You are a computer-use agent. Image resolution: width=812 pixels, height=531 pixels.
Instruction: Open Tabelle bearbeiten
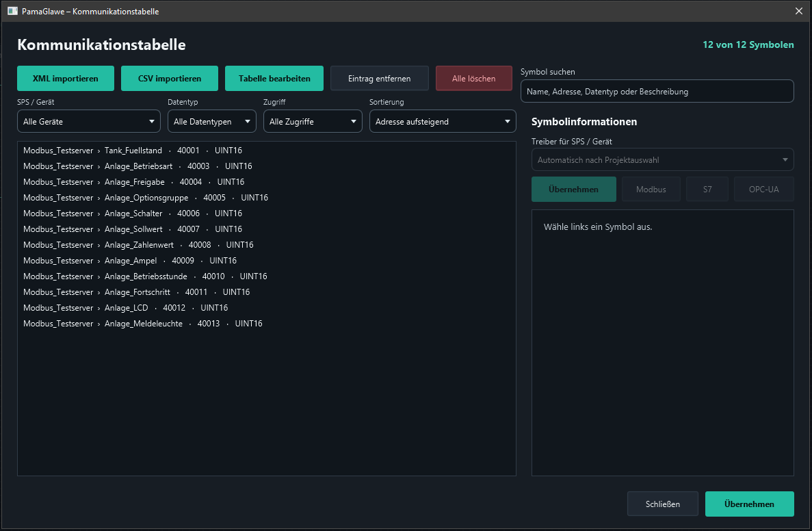(274, 78)
